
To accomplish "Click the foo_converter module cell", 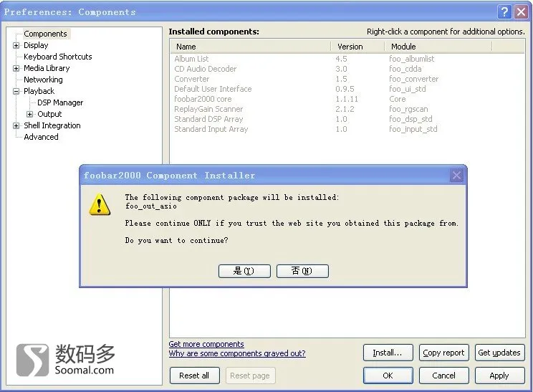I will (413, 79).
